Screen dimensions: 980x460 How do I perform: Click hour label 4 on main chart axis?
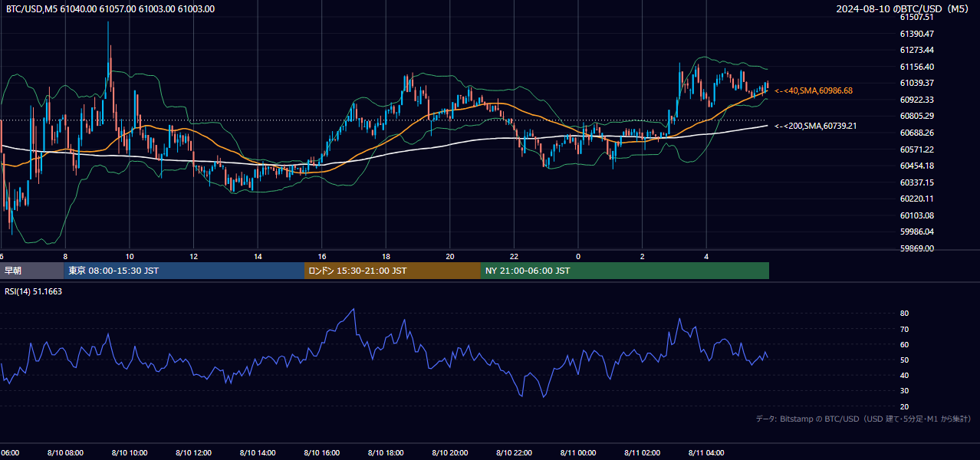coord(706,257)
